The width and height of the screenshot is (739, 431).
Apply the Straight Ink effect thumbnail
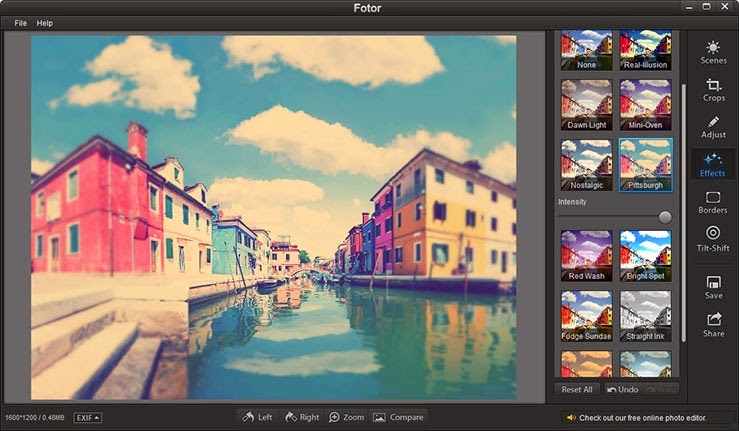pyautogui.click(x=645, y=316)
